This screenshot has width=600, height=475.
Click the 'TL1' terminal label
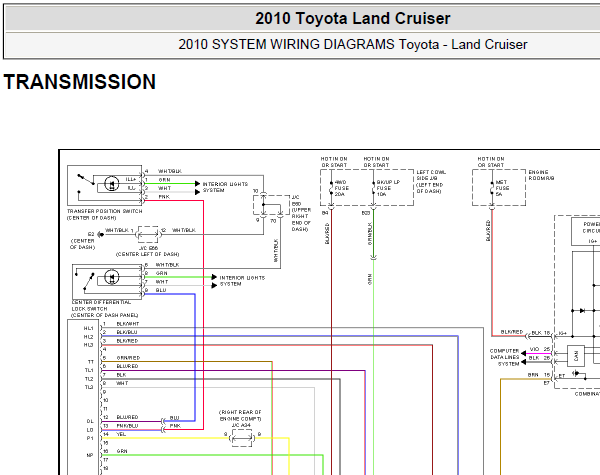coord(89,370)
